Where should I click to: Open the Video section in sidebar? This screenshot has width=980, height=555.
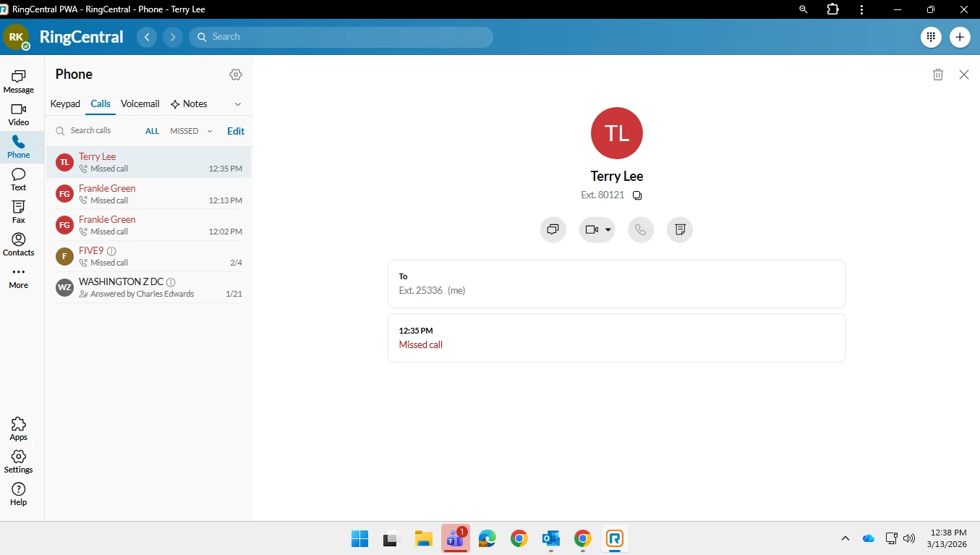click(19, 114)
